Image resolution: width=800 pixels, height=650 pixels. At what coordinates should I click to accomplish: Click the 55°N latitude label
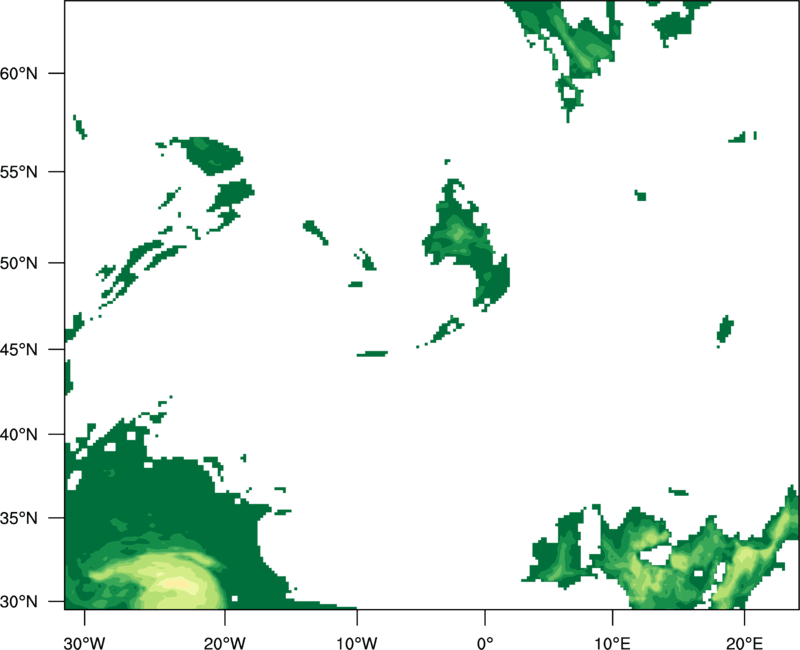[19, 172]
